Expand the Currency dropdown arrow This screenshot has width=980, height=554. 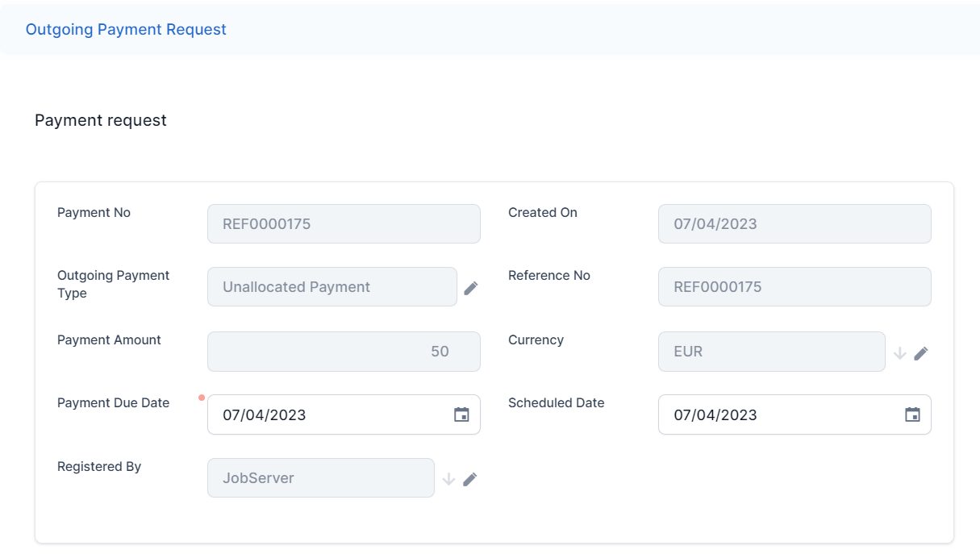pyautogui.click(x=900, y=352)
